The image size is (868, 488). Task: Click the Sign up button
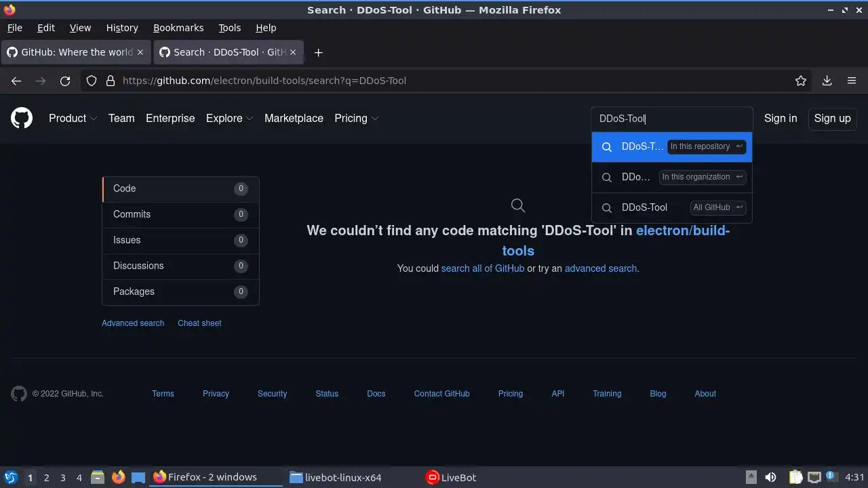click(x=832, y=118)
